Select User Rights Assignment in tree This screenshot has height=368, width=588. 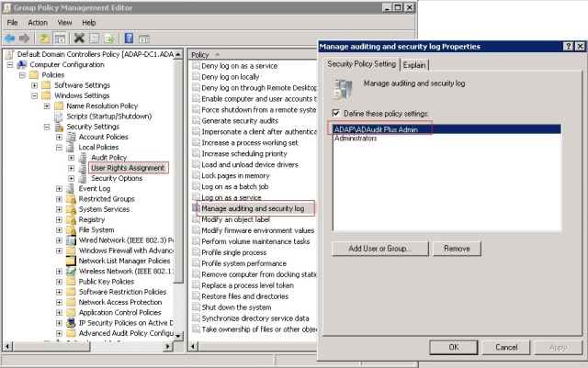tap(127, 168)
